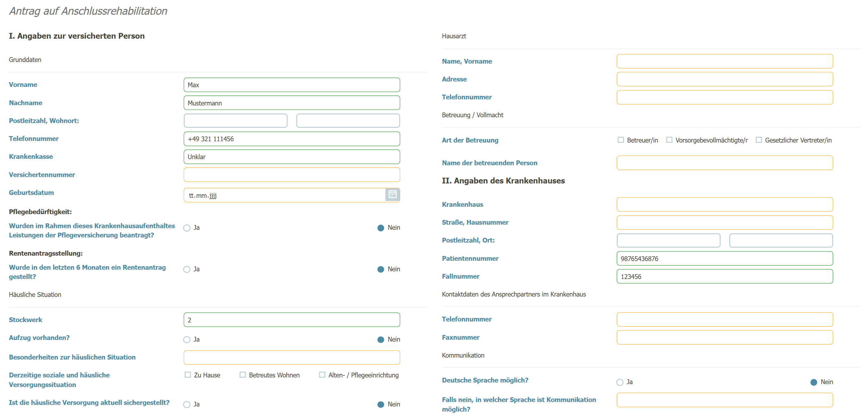Open the Geburtsdatum calendar picker icon
This screenshot has width=868, height=418.
(x=392, y=194)
